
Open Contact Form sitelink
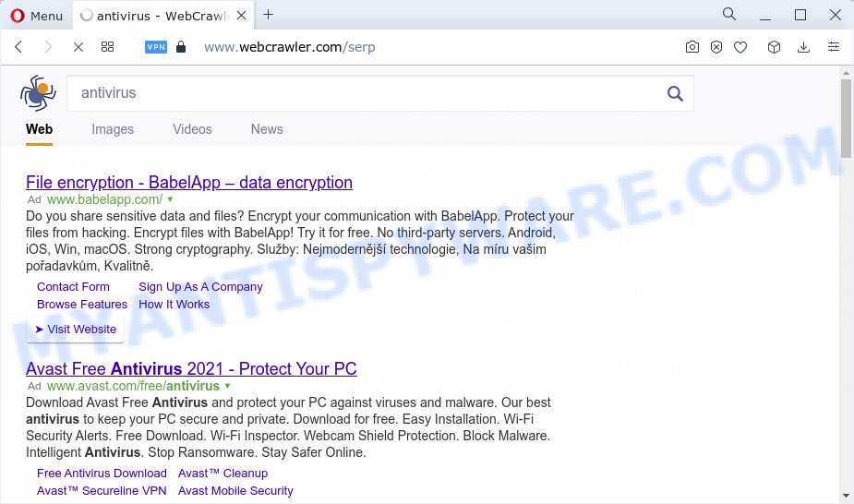pyautogui.click(x=73, y=287)
